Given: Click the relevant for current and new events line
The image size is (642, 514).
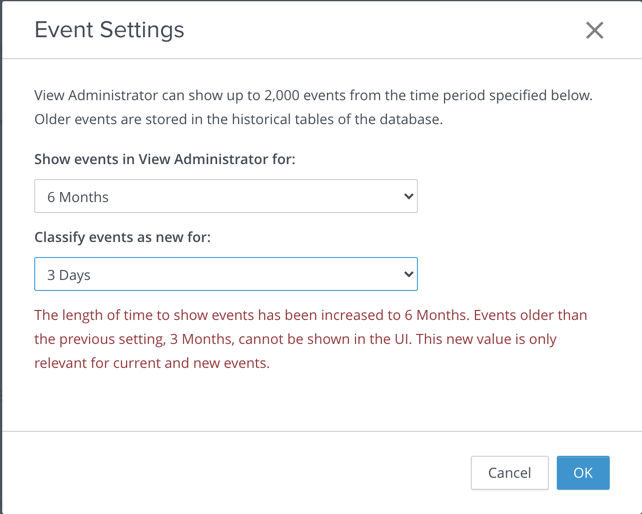Looking at the screenshot, I should 151,363.
